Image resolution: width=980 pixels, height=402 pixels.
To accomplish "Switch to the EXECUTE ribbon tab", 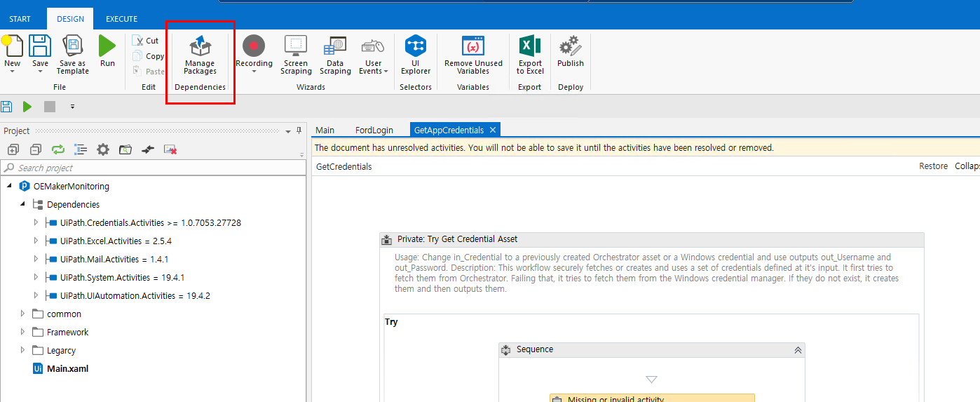I will 121,19.
